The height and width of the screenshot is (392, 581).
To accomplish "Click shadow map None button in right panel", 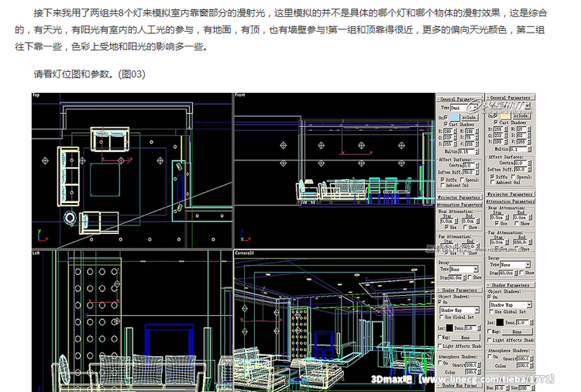I will point(517,332).
